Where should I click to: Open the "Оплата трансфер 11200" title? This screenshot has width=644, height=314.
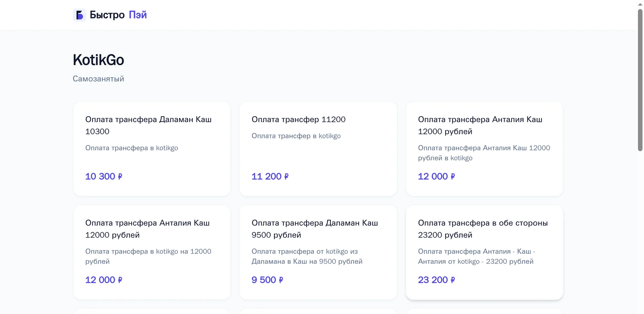click(x=299, y=119)
